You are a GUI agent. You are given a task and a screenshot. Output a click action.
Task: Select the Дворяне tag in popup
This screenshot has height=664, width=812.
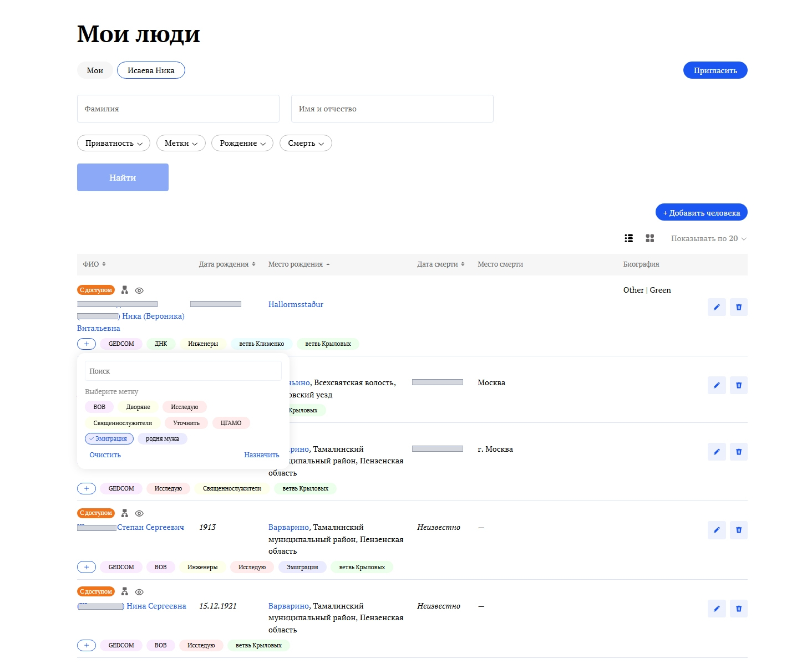coord(138,407)
